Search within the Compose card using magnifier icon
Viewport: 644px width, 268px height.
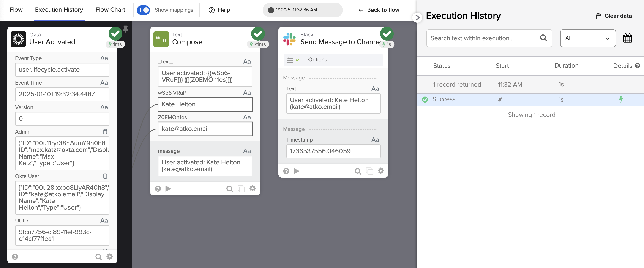pos(229,189)
